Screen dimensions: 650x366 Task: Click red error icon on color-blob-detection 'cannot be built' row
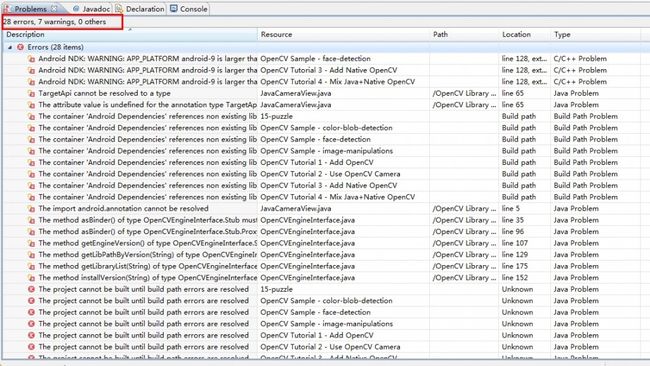pos(31,301)
